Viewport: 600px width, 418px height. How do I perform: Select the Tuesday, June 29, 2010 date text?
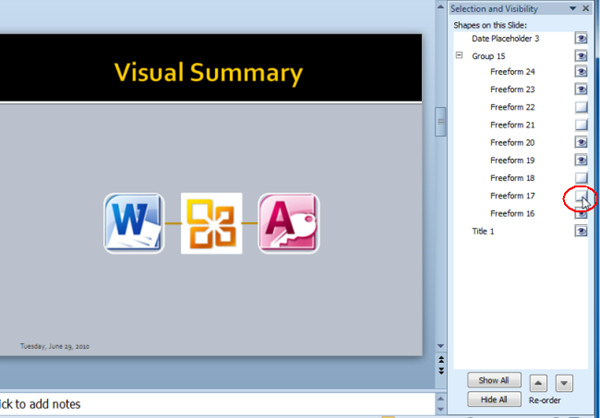(x=54, y=346)
